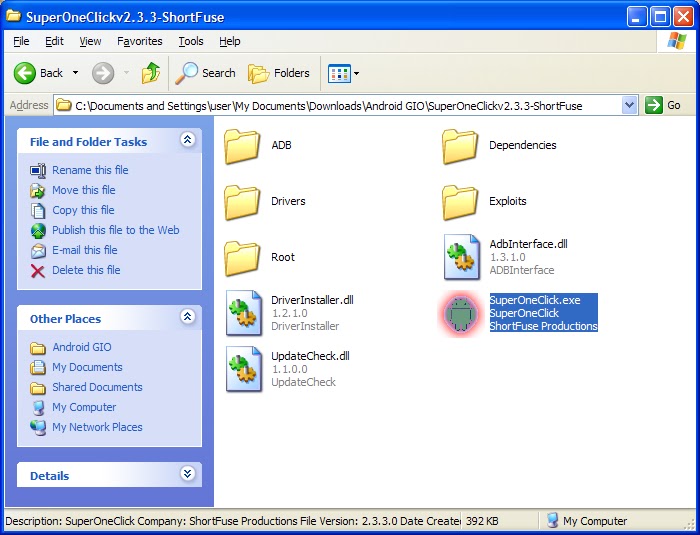Click the 392 KB status bar entry

482,521
